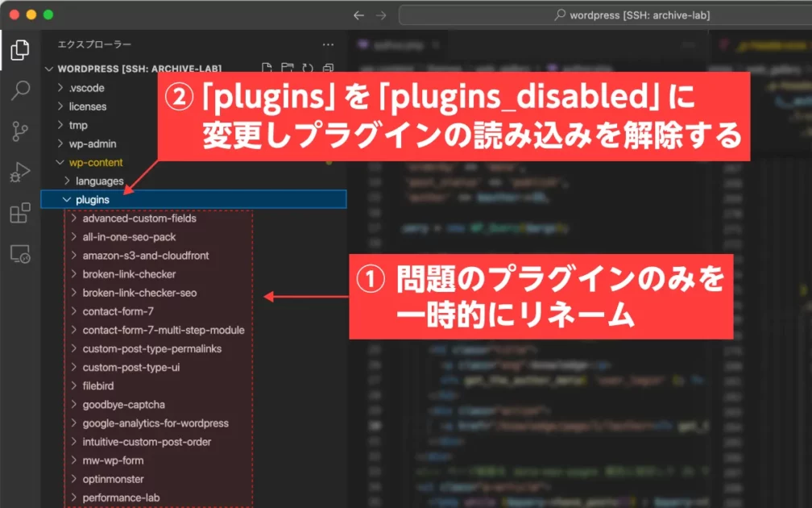Open the Explorer more actions ellipsis
This screenshot has width=812, height=508.
pyautogui.click(x=328, y=44)
